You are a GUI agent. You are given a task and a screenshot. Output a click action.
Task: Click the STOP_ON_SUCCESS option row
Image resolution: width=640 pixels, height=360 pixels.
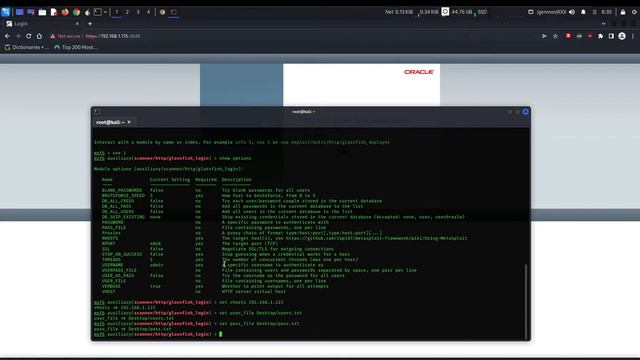coord(226,254)
